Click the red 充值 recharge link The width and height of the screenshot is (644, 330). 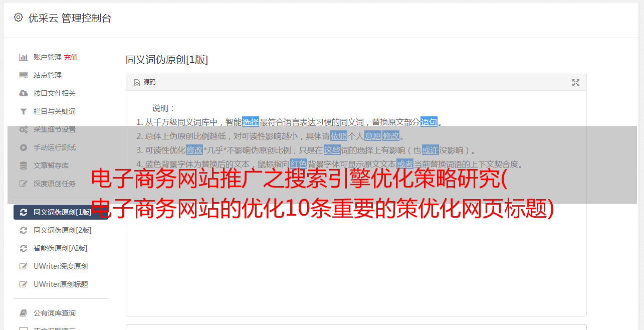click(71, 57)
